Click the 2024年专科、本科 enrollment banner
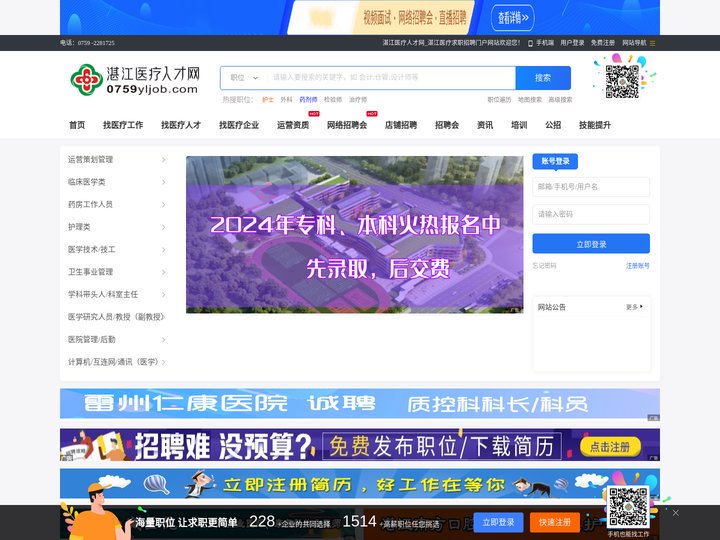The image size is (720, 540). point(354,235)
